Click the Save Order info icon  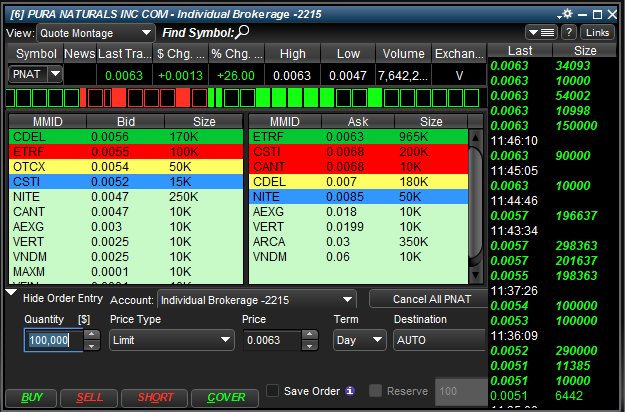point(350,391)
